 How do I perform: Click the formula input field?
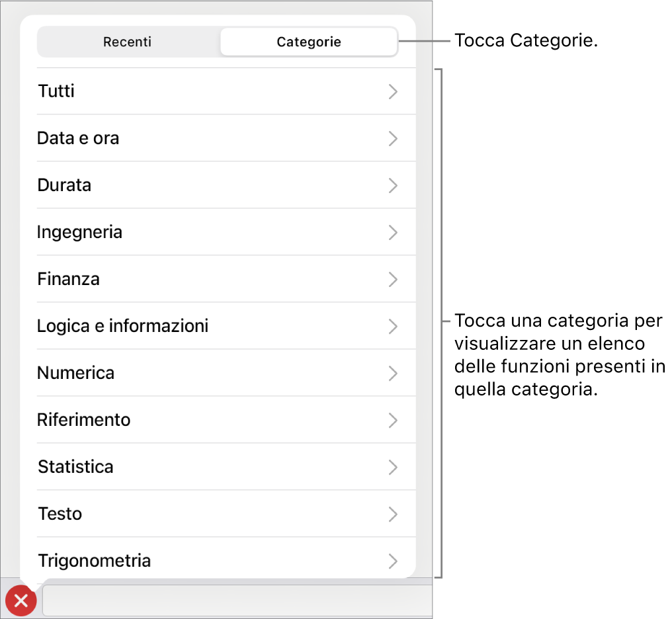point(238,601)
